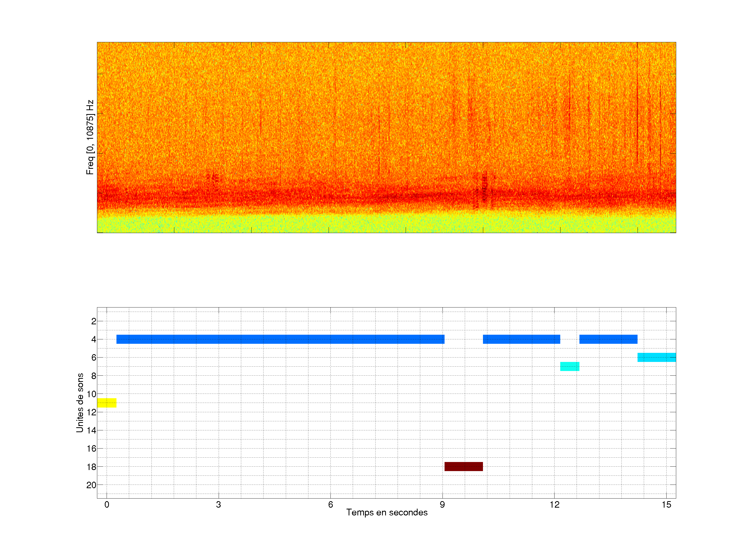
Task: Click the x-axis tick label 0
Action: click(x=107, y=505)
